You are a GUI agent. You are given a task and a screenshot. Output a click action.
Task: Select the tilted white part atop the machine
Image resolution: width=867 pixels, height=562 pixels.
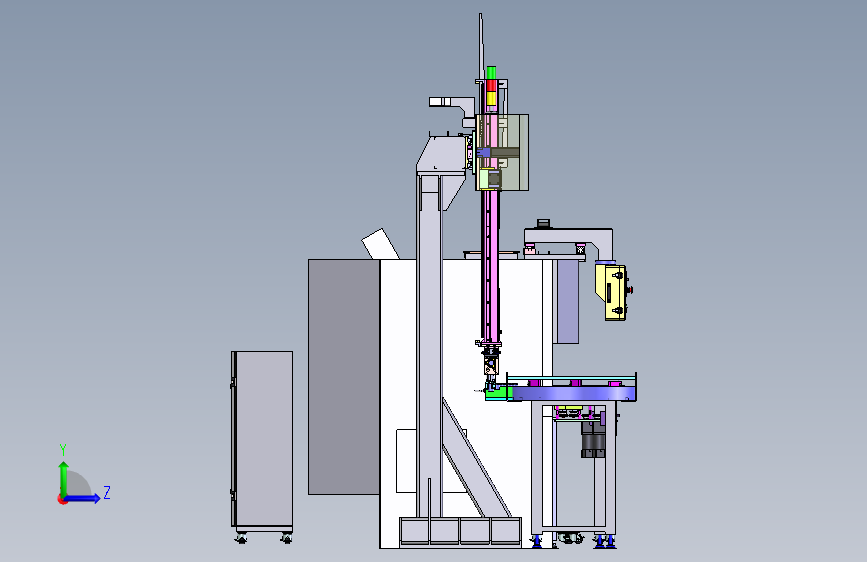coord(380,244)
